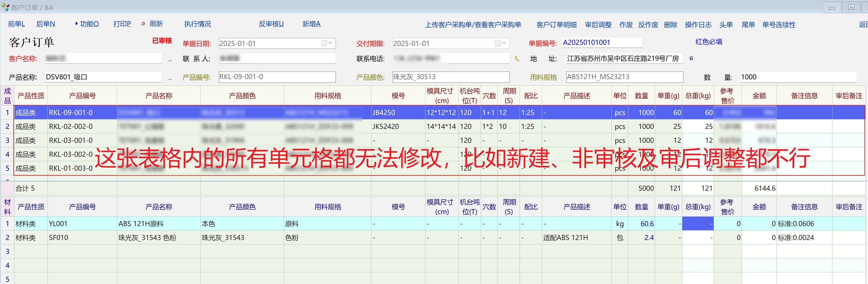Expand the 交付期限 date dropdown arrow

click(504, 43)
